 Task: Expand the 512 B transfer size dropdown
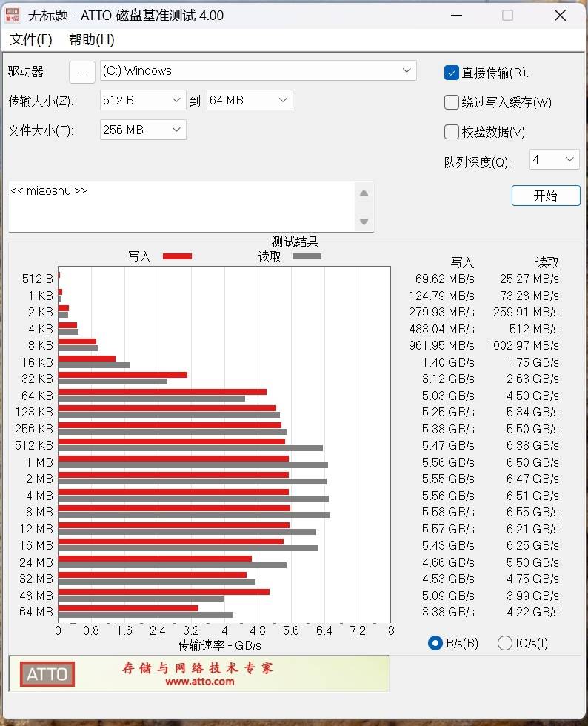(143, 100)
